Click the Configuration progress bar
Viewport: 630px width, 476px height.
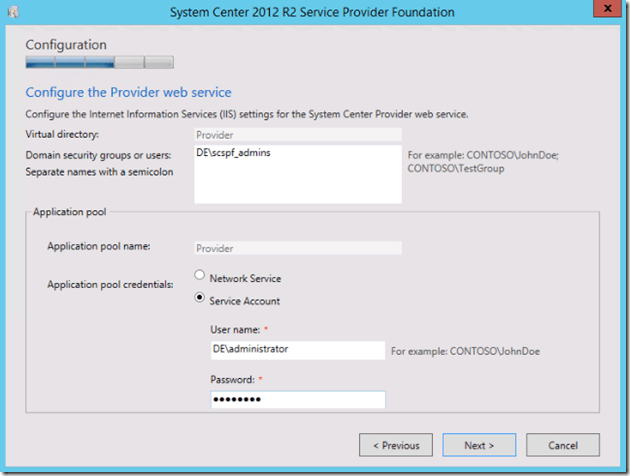coord(99,63)
